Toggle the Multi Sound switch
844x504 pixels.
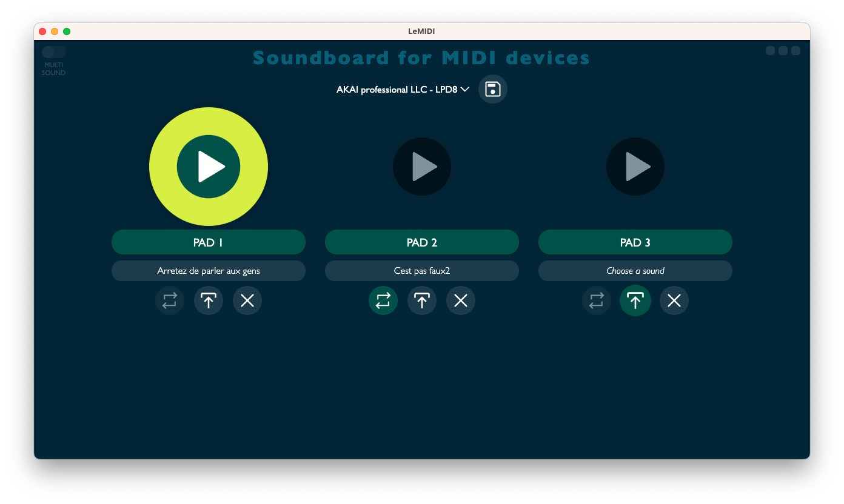54,52
